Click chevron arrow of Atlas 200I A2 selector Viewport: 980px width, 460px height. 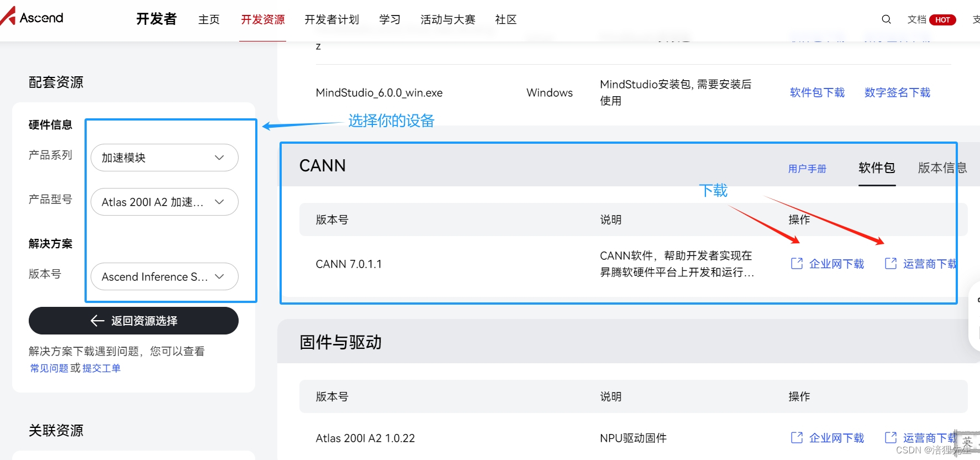coord(219,202)
